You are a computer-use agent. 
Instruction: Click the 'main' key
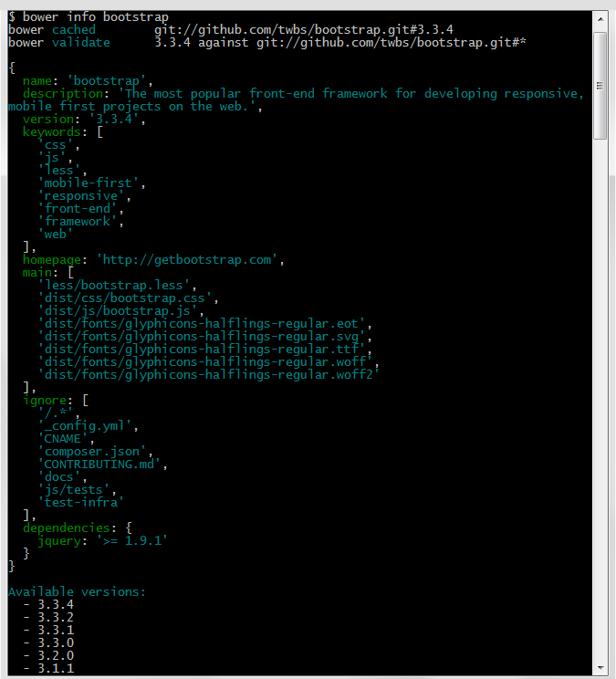37,272
